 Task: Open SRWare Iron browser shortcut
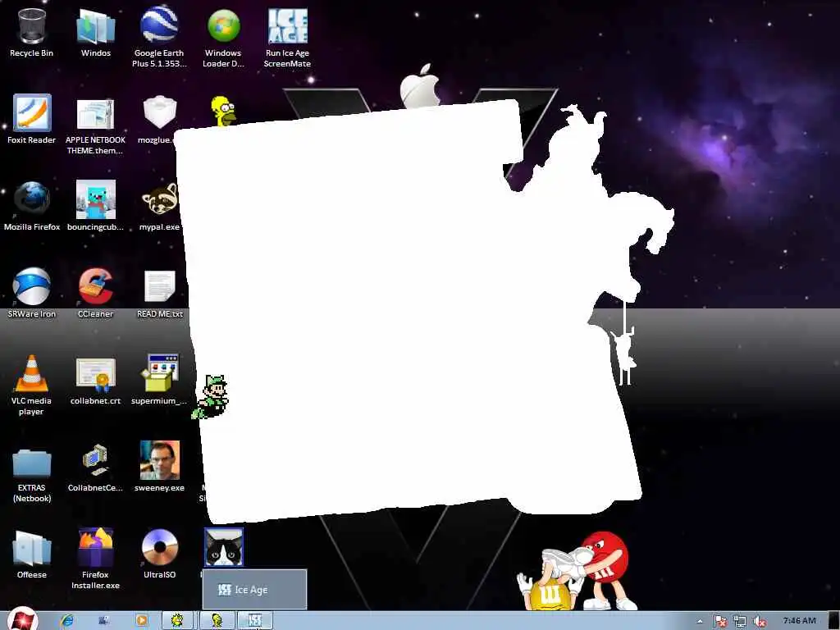[x=32, y=294]
